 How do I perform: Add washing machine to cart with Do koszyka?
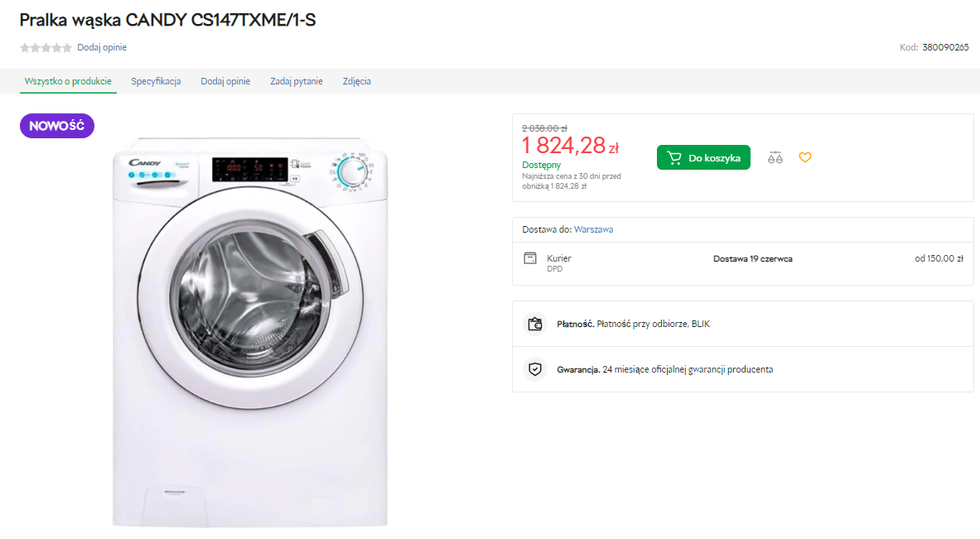[x=703, y=157]
